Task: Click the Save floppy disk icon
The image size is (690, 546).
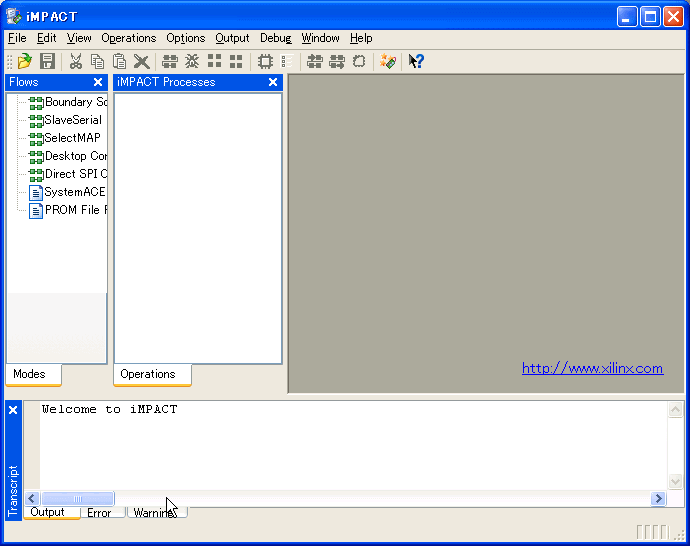Action: (47, 62)
